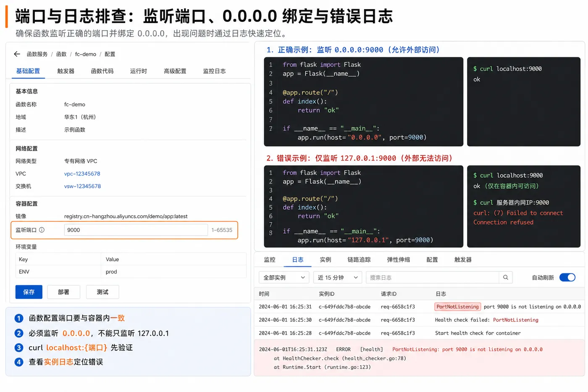The height and width of the screenshot is (392, 588).
Task: Select the 实例 tab
Action: [x=325, y=260]
